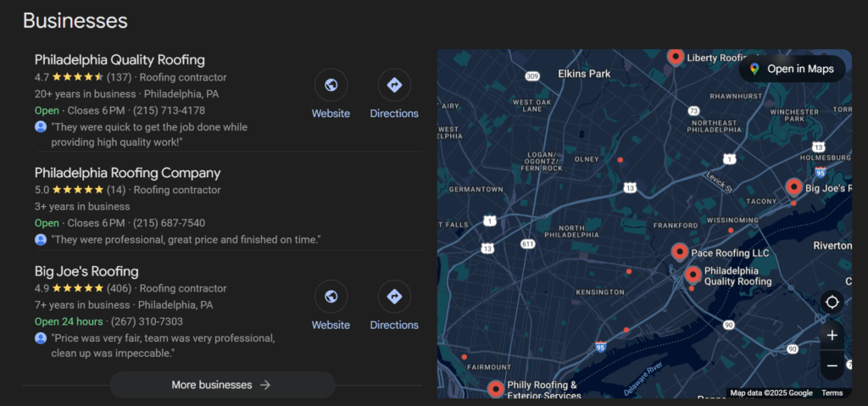This screenshot has width=868, height=406.
Task: Select Liberty Roofing pin on map
Action: [675, 57]
